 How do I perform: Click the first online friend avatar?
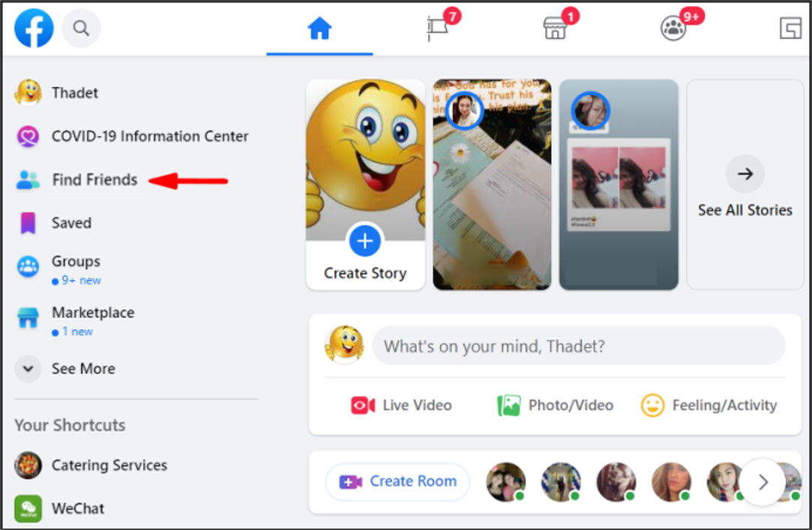click(x=506, y=482)
